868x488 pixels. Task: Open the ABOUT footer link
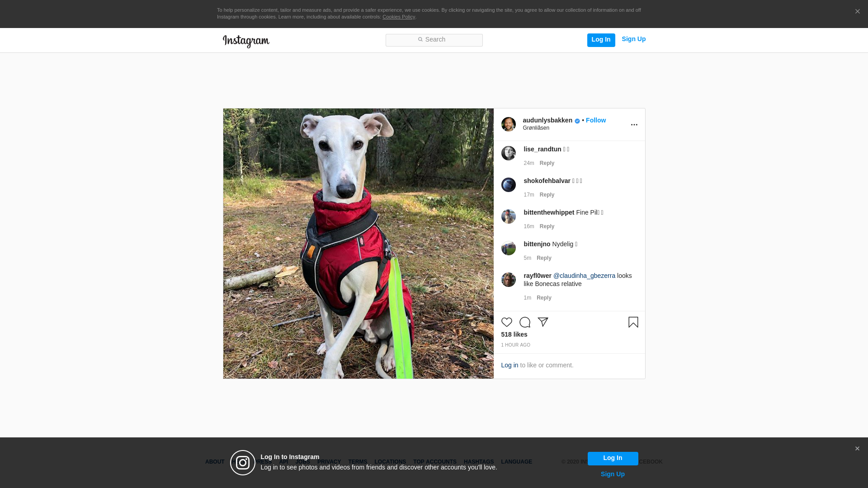tap(215, 462)
